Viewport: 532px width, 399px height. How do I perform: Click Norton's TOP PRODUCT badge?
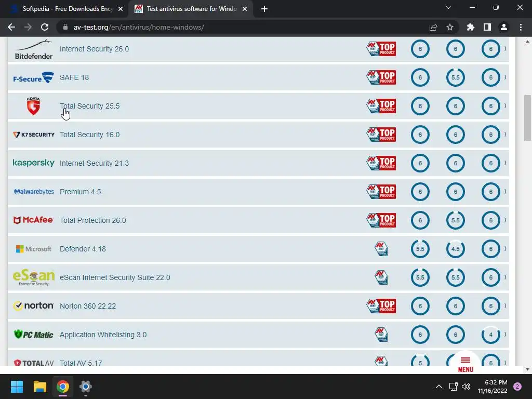(x=381, y=306)
